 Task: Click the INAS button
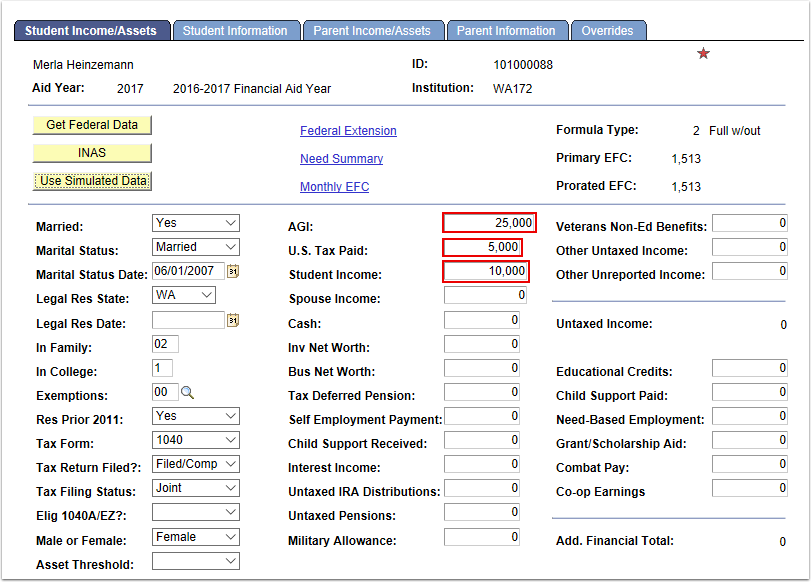92,153
